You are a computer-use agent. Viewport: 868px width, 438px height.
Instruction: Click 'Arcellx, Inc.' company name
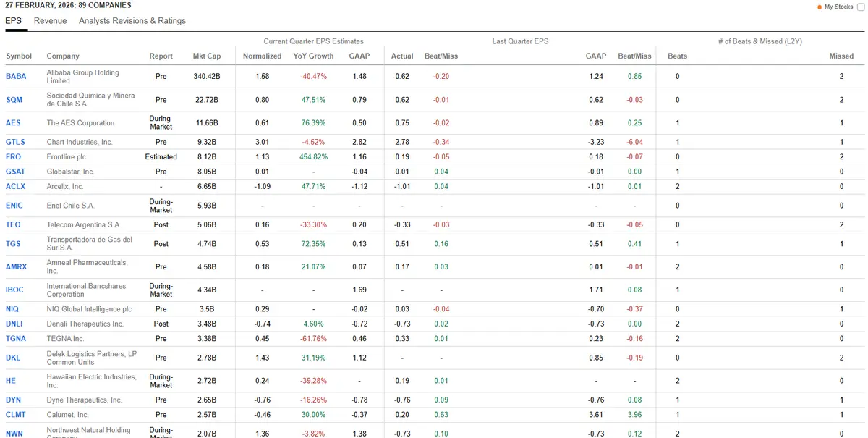[x=65, y=186]
